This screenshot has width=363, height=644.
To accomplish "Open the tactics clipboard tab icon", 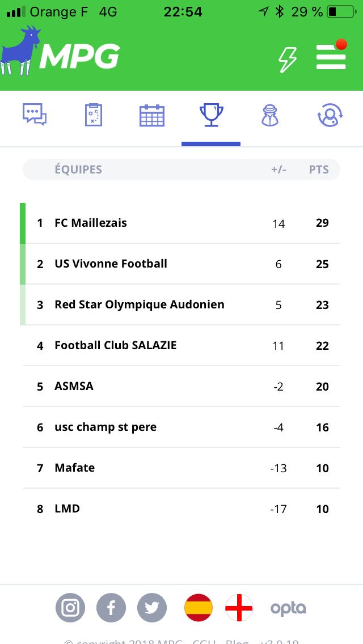I will (94, 115).
